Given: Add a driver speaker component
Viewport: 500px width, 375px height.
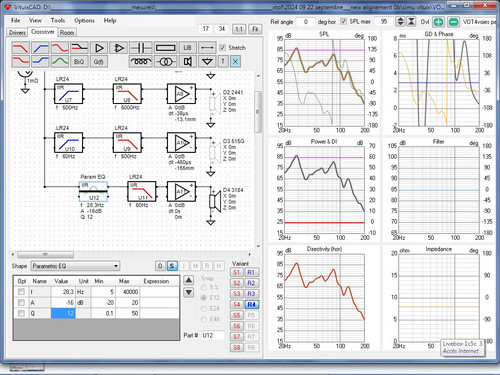Looking at the screenshot, I should [187, 61].
